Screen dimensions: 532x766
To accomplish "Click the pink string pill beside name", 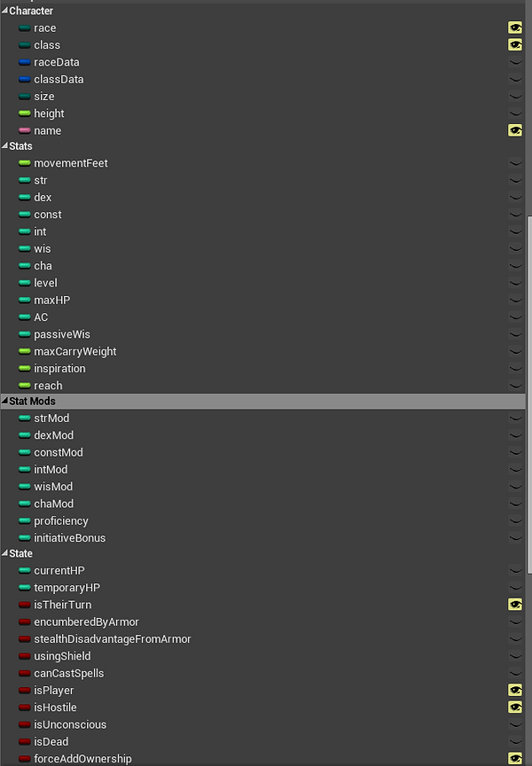I will pos(25,131).
